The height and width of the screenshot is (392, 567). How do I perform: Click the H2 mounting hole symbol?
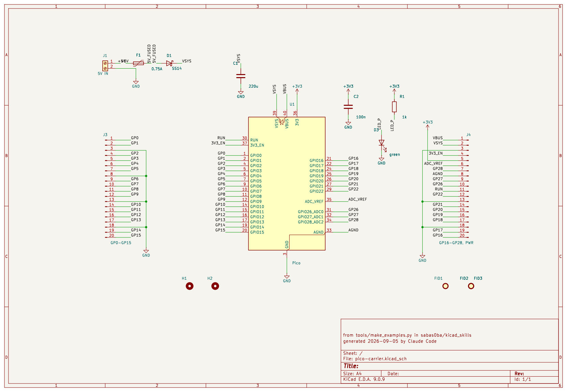tap(215, 286)
